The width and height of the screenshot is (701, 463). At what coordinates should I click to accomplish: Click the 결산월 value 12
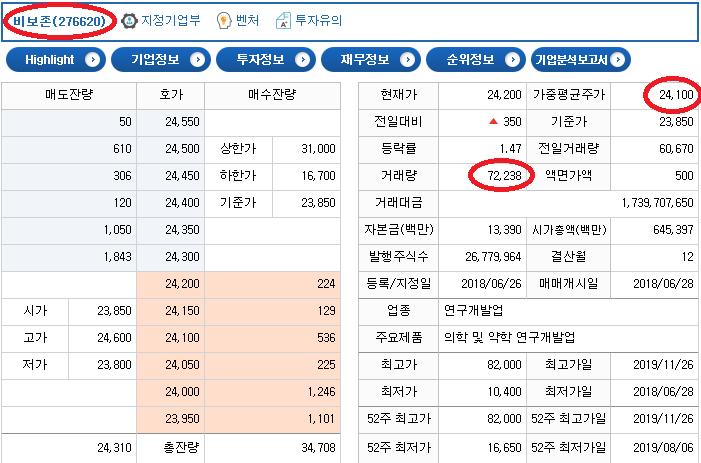tap(688, 257)
